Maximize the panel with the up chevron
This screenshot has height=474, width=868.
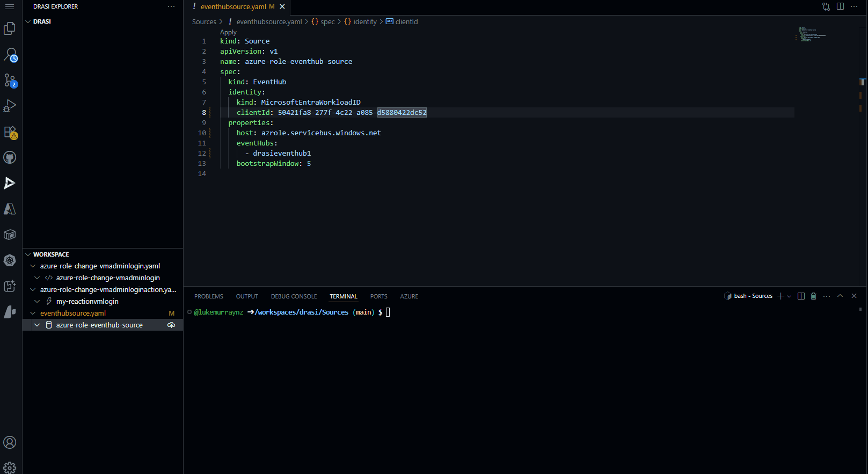[840, 296]
